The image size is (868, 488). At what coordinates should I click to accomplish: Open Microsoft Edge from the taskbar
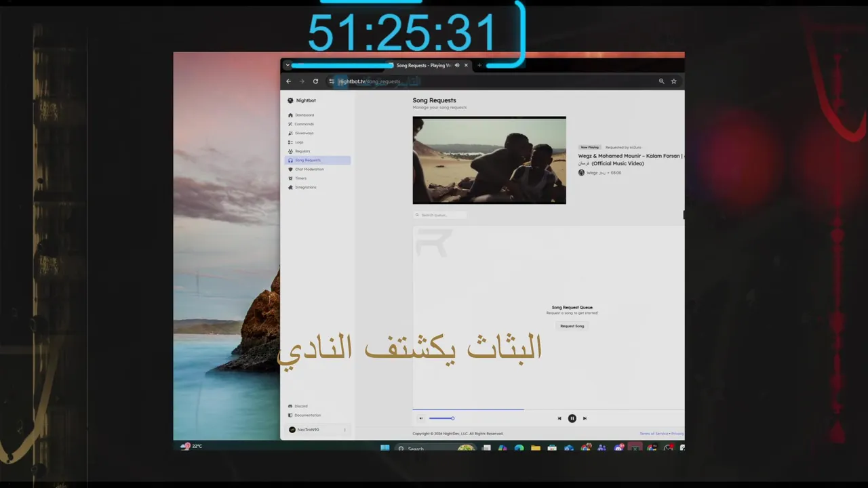click(519, 448)
